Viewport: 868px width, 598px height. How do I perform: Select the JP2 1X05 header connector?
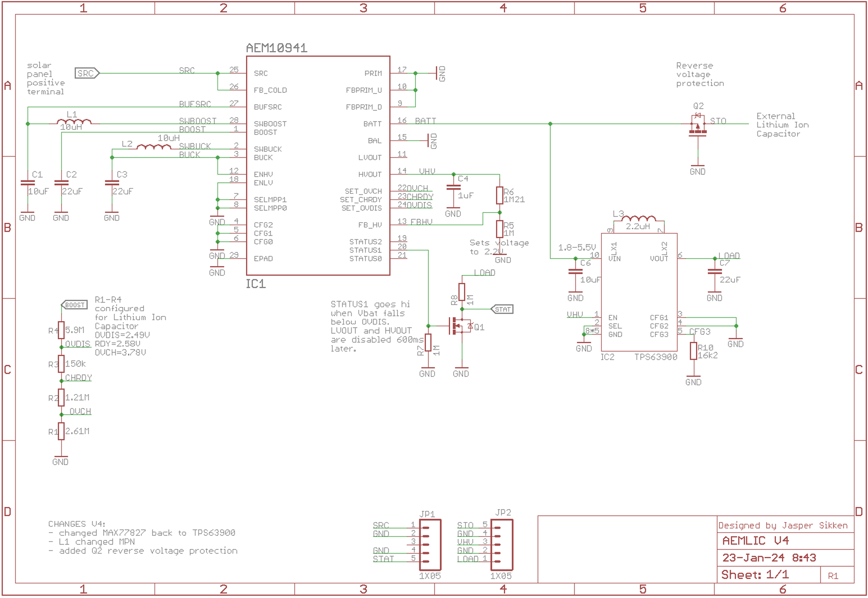click(502, 545)
